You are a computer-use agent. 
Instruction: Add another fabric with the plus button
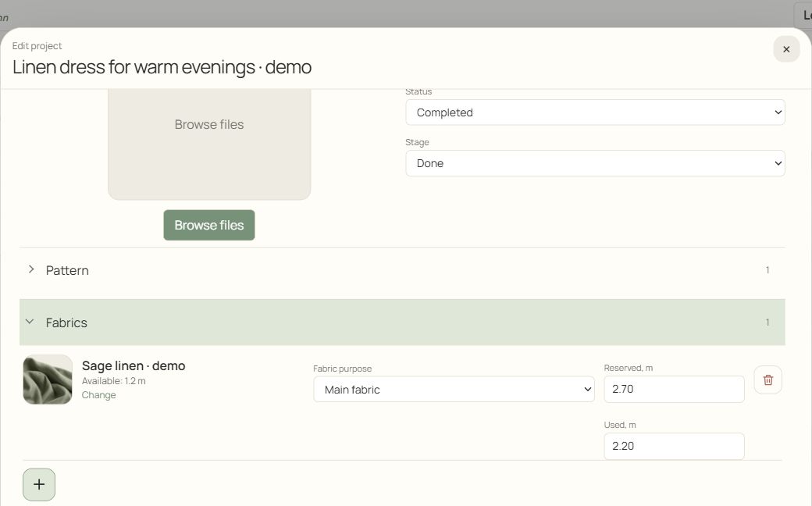[39, 485]
